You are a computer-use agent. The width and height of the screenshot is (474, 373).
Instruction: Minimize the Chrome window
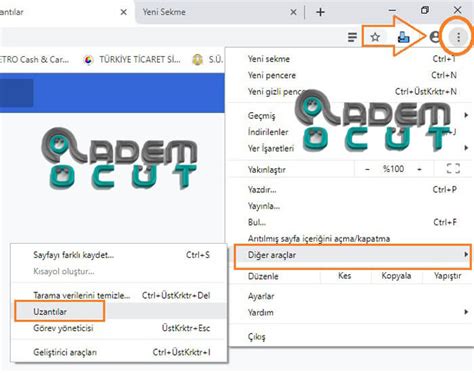[392, 11]
